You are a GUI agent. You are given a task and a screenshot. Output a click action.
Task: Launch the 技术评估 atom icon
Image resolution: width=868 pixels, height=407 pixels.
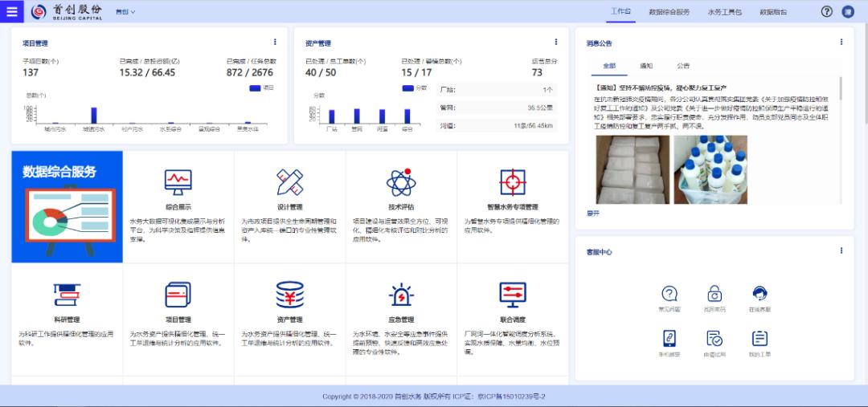tap(400, 181)
